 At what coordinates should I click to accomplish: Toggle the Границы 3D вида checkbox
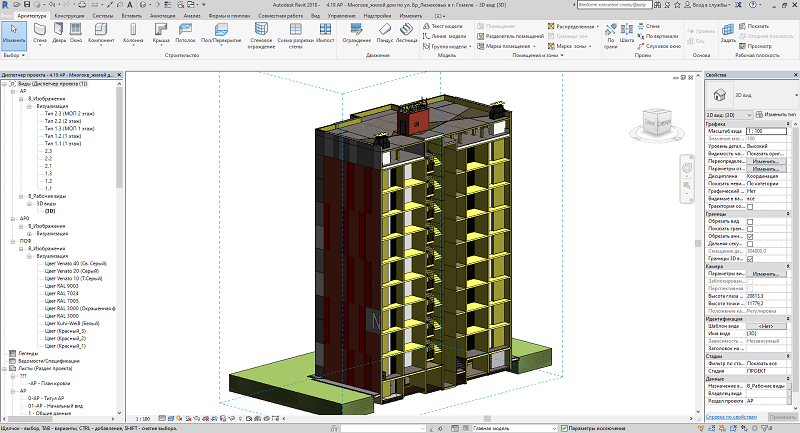pos(750,259)
